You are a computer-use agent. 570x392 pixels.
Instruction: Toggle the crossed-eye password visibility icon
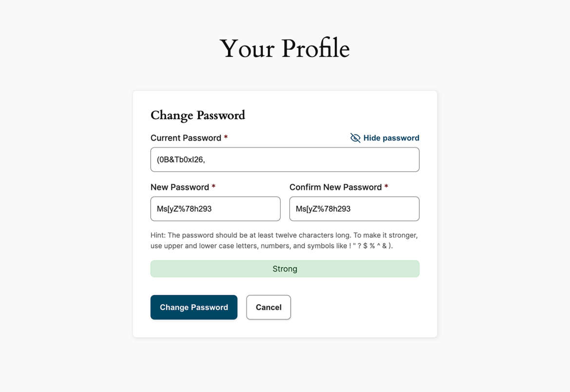[355, 138]
